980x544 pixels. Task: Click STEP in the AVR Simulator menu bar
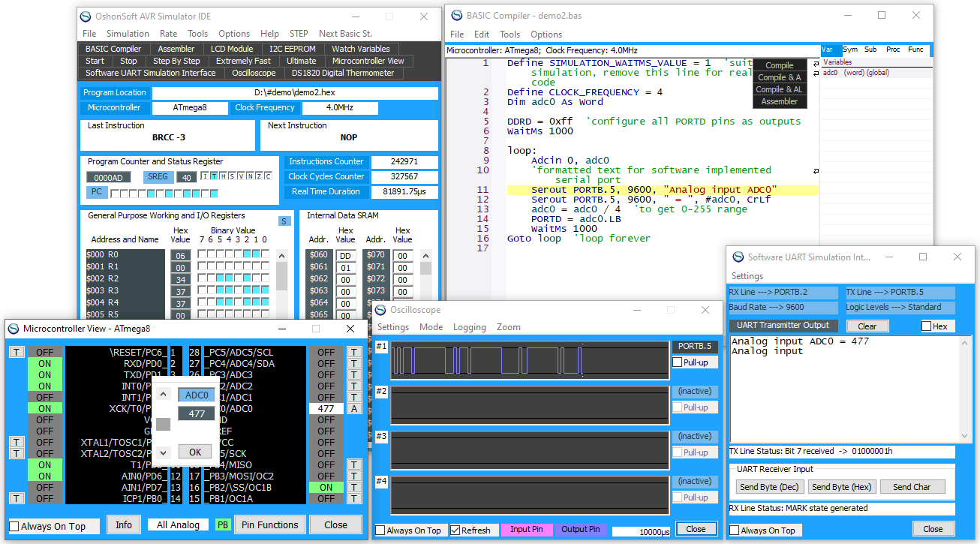(x=299, y=34)
